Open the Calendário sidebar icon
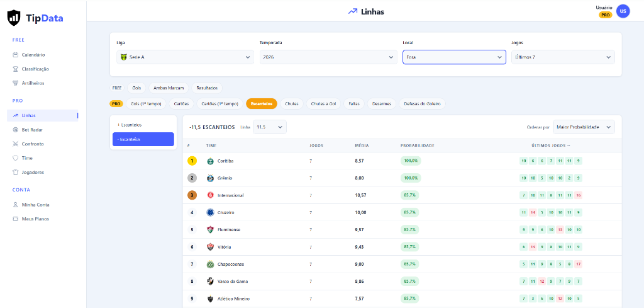This screenshot has width=644, height=308. pyautogui.click(x=15, y=55)
